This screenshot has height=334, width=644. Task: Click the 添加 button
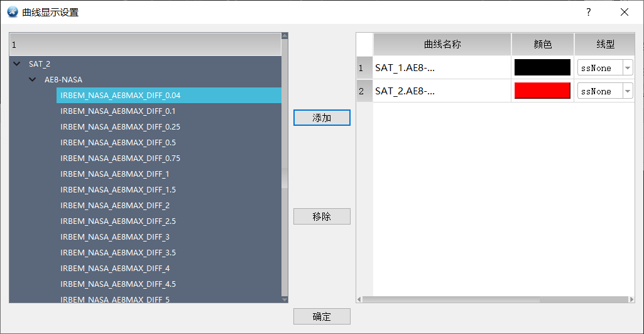[322, 118]
